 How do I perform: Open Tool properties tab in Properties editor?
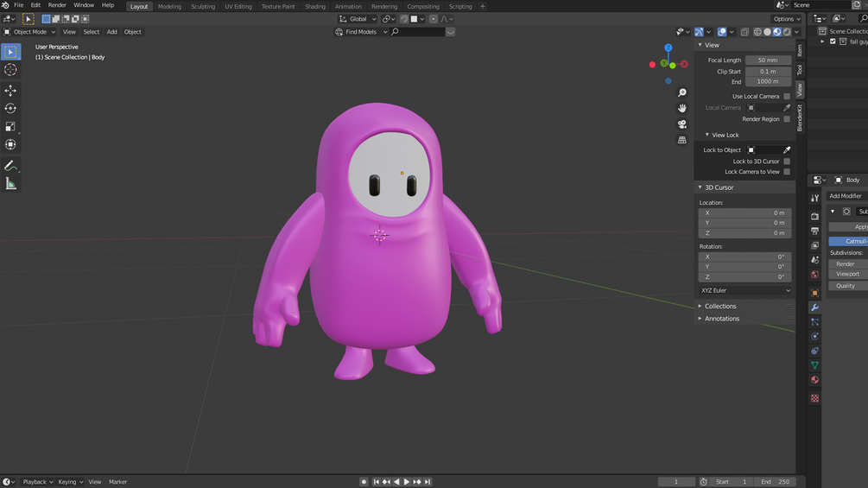(x=814, y=198)
